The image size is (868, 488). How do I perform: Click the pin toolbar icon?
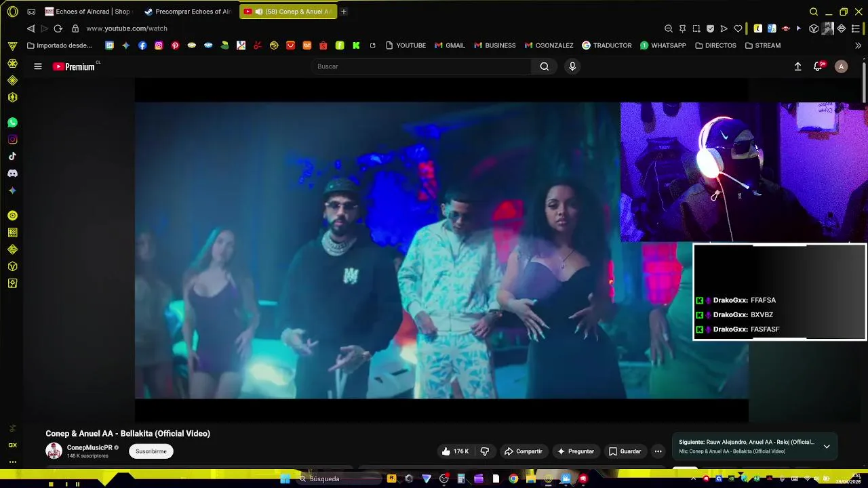682,28
